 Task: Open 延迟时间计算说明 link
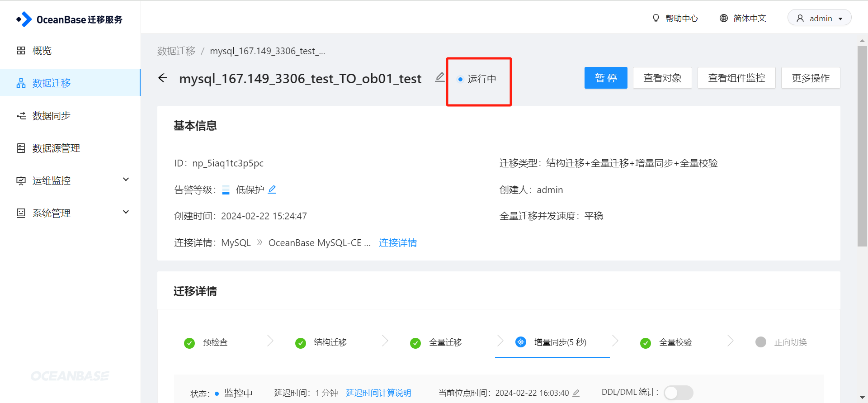tap(378, 393)
